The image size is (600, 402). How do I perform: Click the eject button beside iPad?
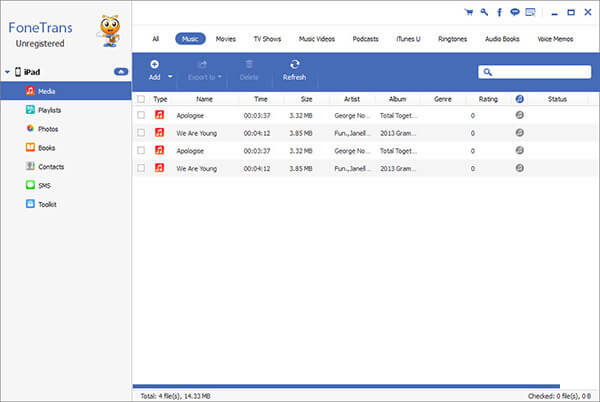pos(121,72)
